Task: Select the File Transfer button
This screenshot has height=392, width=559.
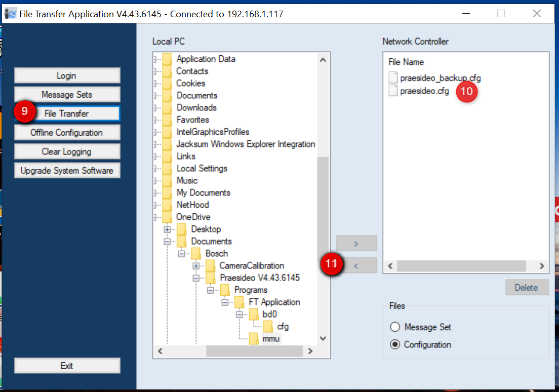Action: click(x=67, y=113)
